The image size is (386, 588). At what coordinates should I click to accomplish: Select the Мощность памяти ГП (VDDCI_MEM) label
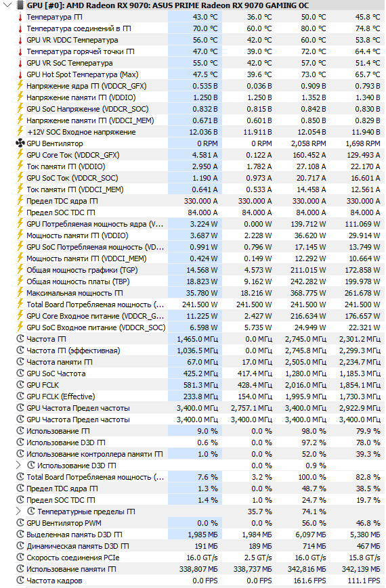coord(87,258)
